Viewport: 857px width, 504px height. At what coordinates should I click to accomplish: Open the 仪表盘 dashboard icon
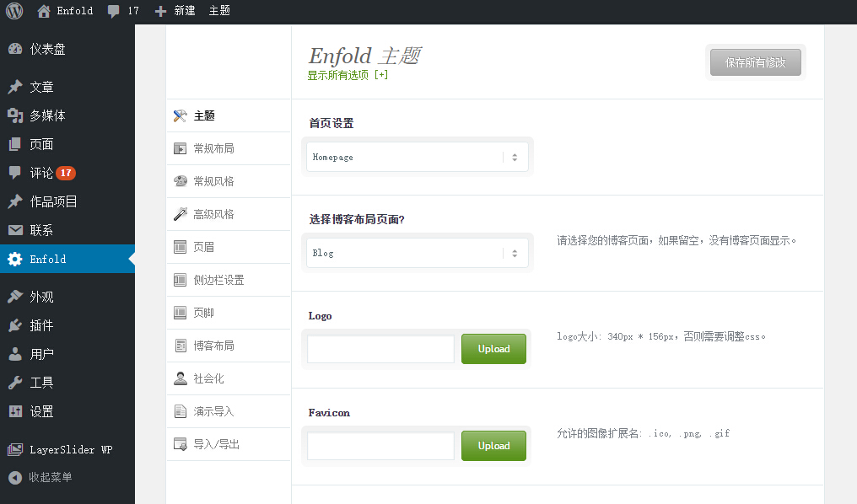click(15, 49)
